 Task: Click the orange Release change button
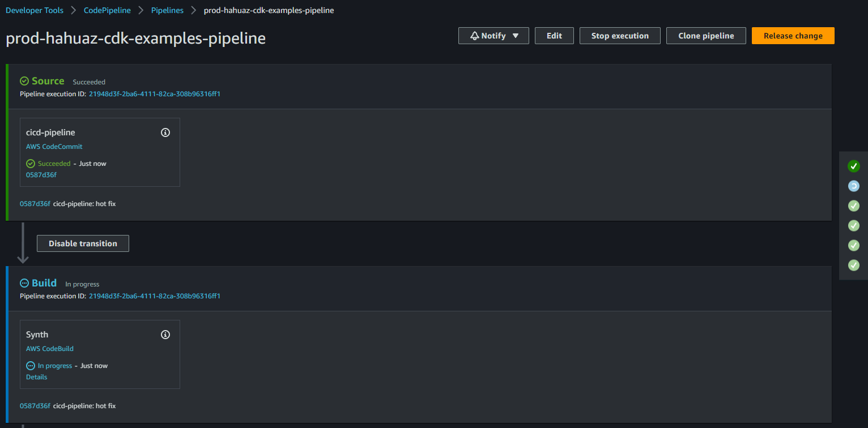point(793,36)
